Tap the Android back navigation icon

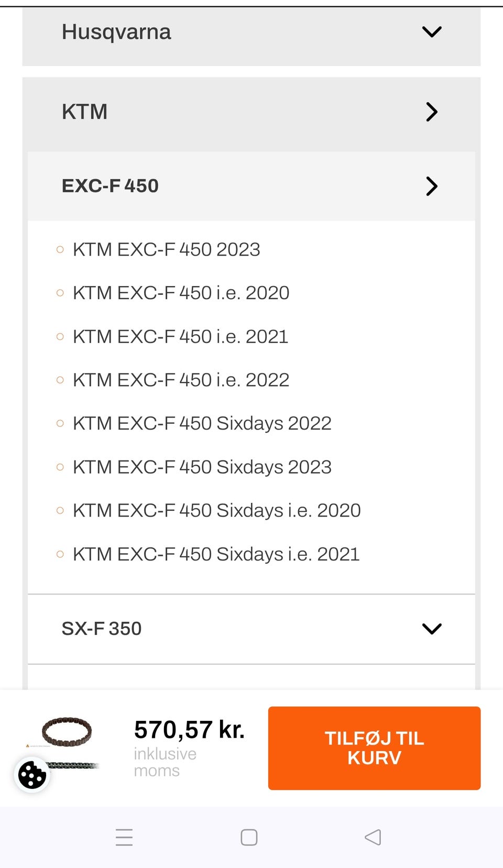(373, 837)
